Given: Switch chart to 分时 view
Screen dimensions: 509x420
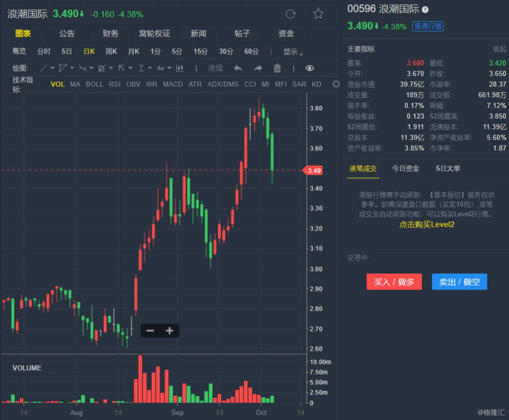Looking at the screenshot, I should (x=44, y=51).
